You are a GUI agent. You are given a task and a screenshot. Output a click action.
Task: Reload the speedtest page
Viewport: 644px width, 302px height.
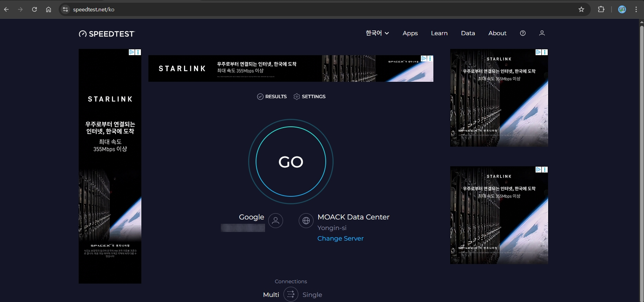click(x=34, y=9)
